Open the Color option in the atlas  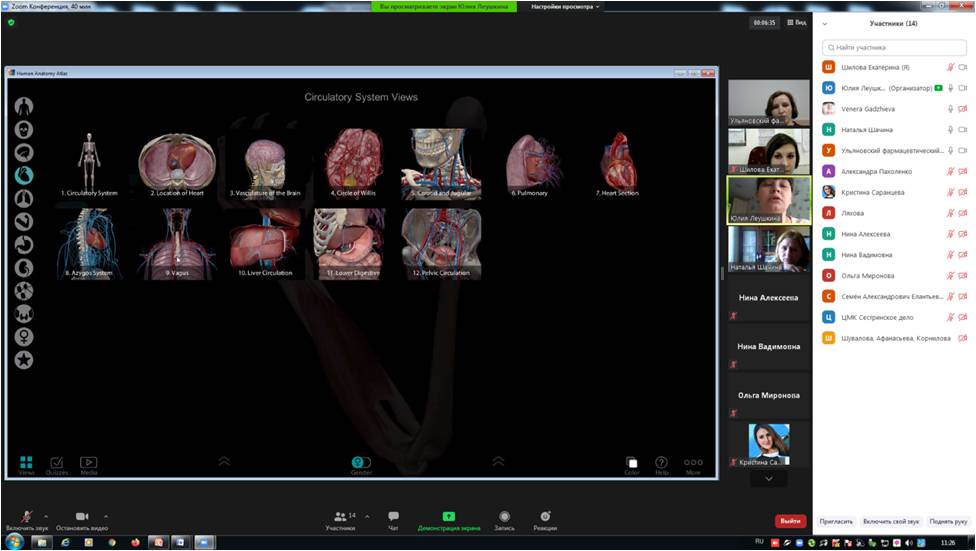(632, 463)
